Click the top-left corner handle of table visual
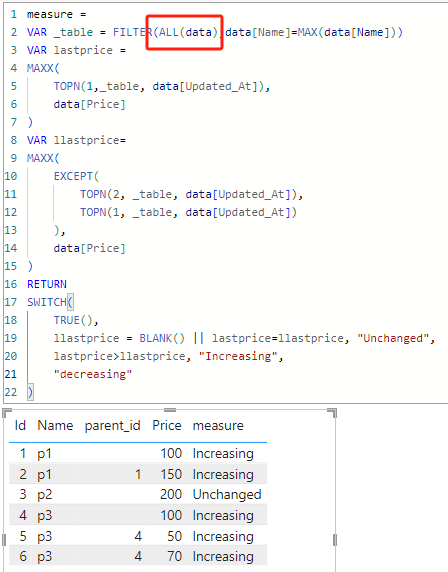The width and height of the screenshot is (448, 572). (6, 412)
